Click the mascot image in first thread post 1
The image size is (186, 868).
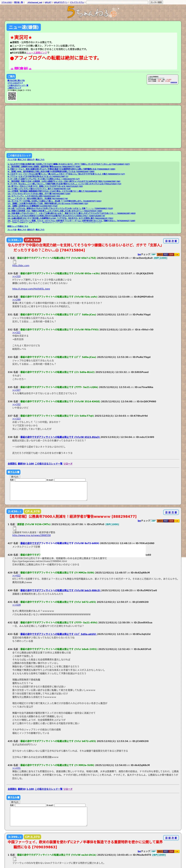tap(14, 262)
